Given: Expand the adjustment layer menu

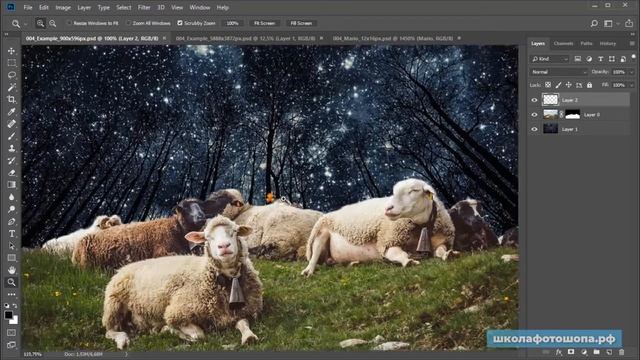Looking at the screenshot, I should coord(584,352).
